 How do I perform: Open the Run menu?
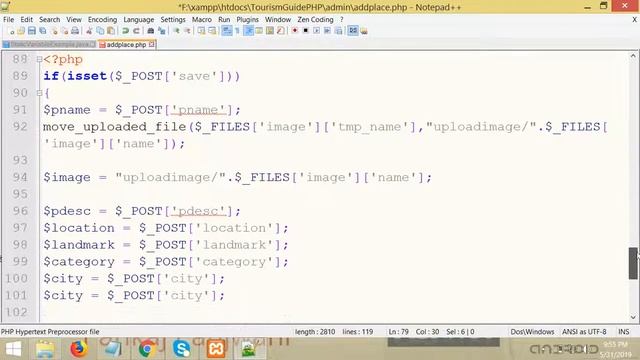[224, 20]
